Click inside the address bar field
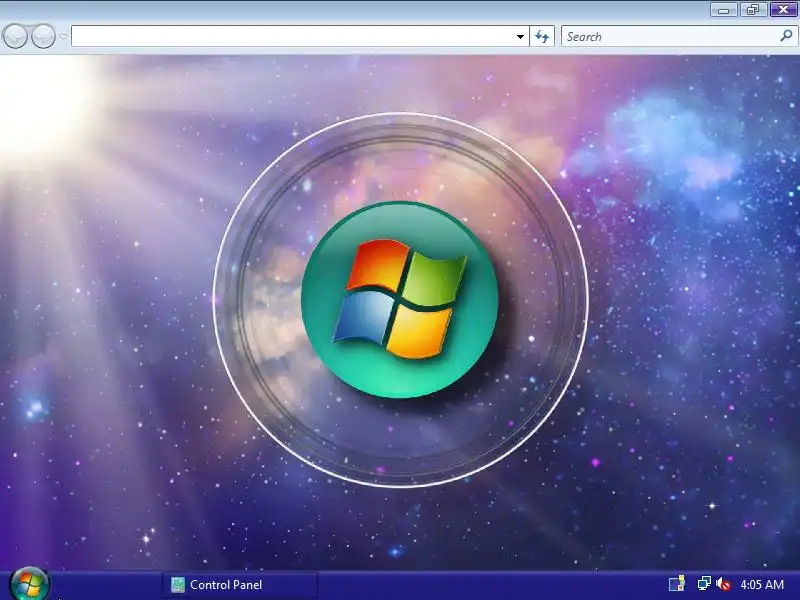 300,36
